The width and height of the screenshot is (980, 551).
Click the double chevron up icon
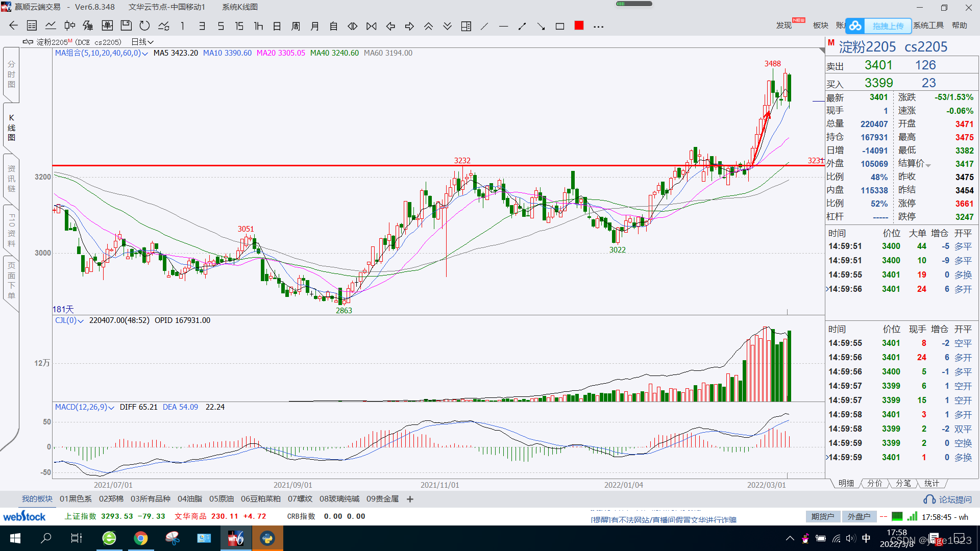(428, 26)
